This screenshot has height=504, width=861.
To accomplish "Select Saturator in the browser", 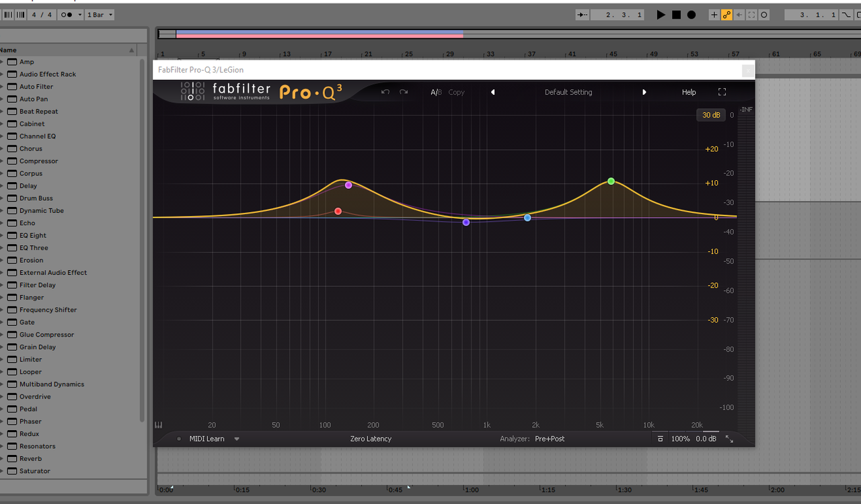I will coord(35,471).
